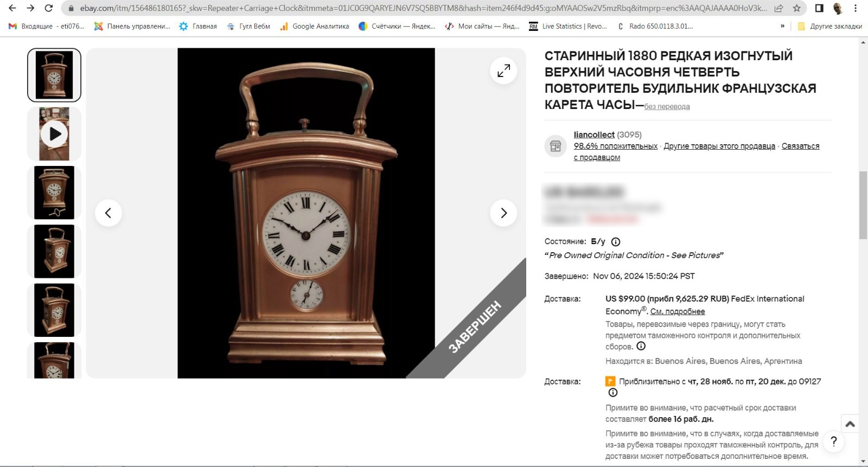The height and width of the screenshot is (467, 868).
Task: Show the next product image
Action: 503,213
